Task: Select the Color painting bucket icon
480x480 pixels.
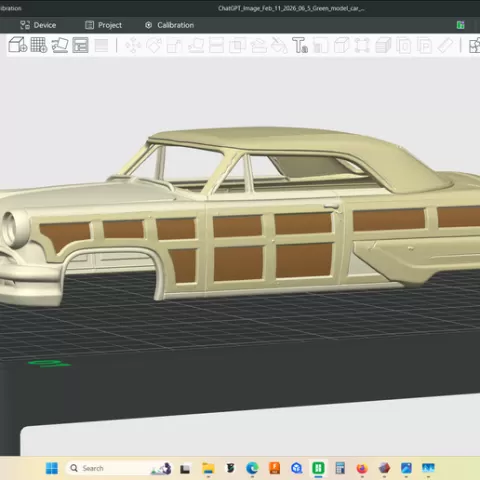Action: point(279,45)
